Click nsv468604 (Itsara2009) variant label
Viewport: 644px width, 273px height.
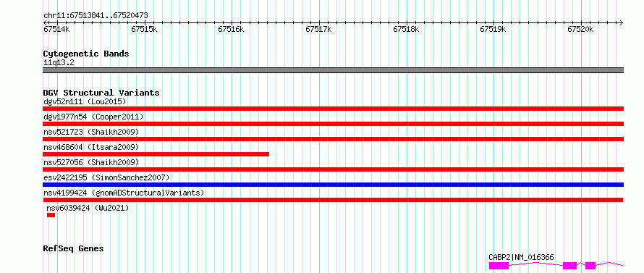(x=91, y=147)
